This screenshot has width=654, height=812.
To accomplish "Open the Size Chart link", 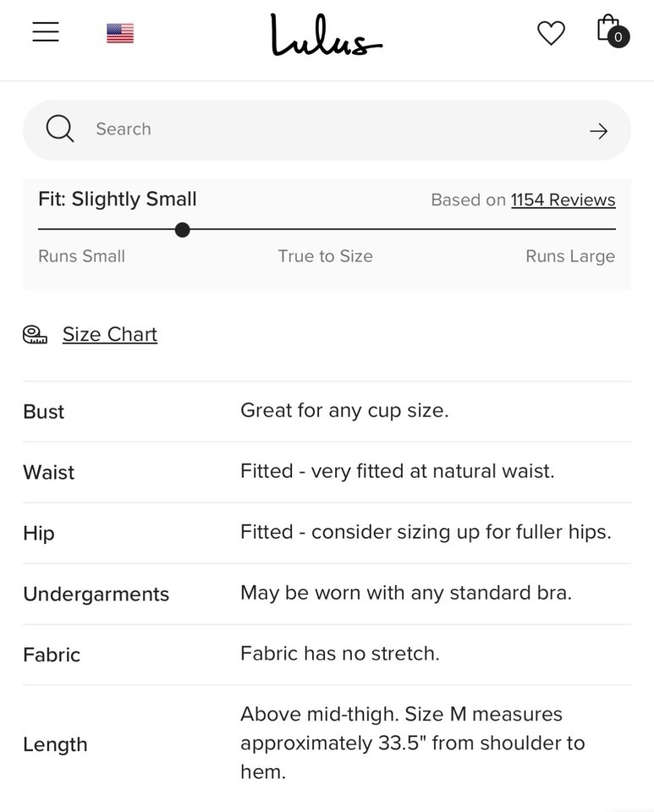I will tap(110, 335).
